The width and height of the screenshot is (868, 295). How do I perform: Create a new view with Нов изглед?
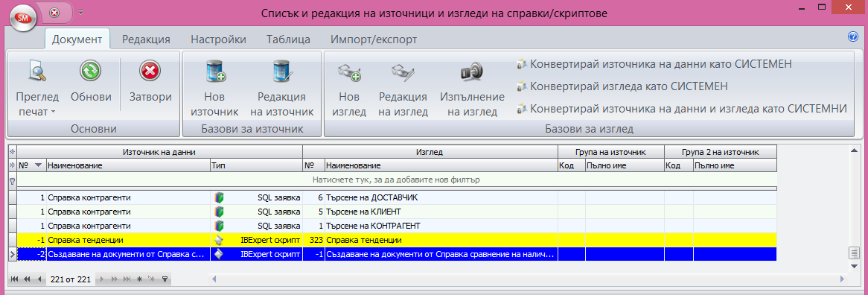coord(349,89)
